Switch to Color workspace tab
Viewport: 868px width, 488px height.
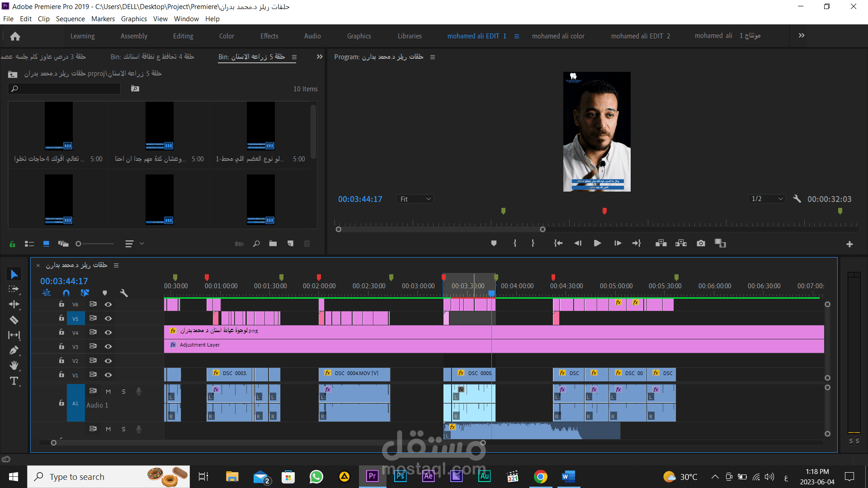tap(226, 36)
